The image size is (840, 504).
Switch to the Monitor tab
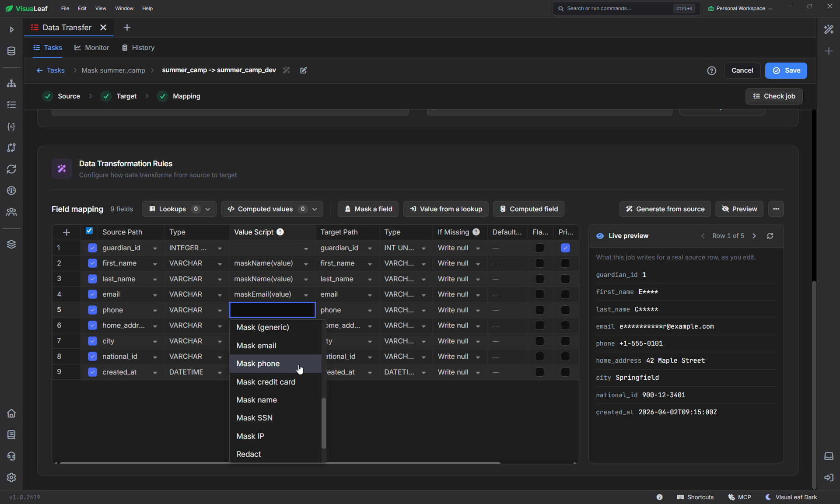pos(92,48)
